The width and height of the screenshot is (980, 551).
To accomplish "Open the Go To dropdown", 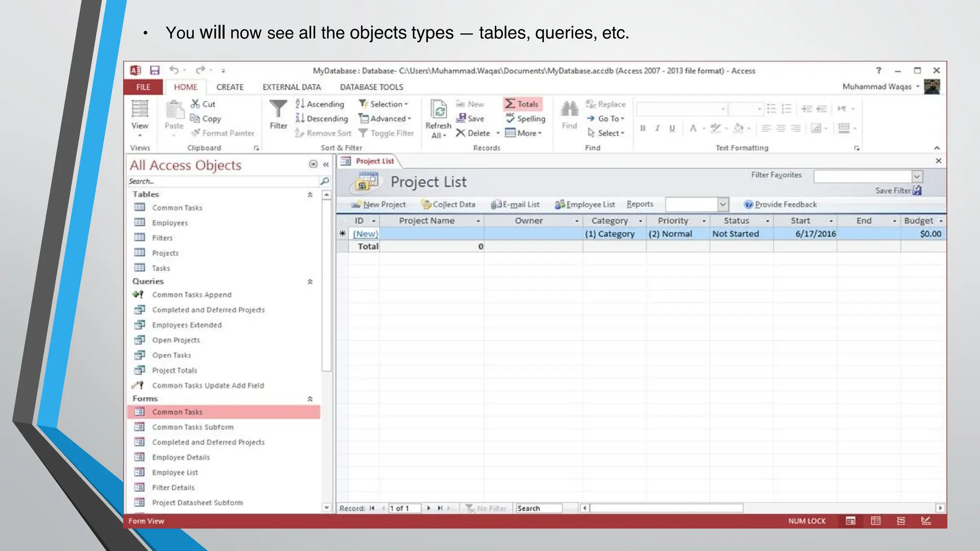I will tap(605, 119).
